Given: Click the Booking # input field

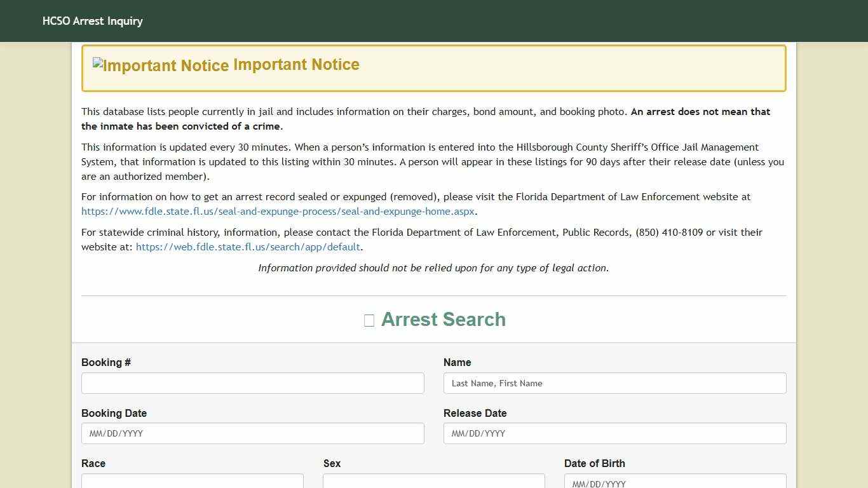Looking at the screenshot, I should coord(253,383).
